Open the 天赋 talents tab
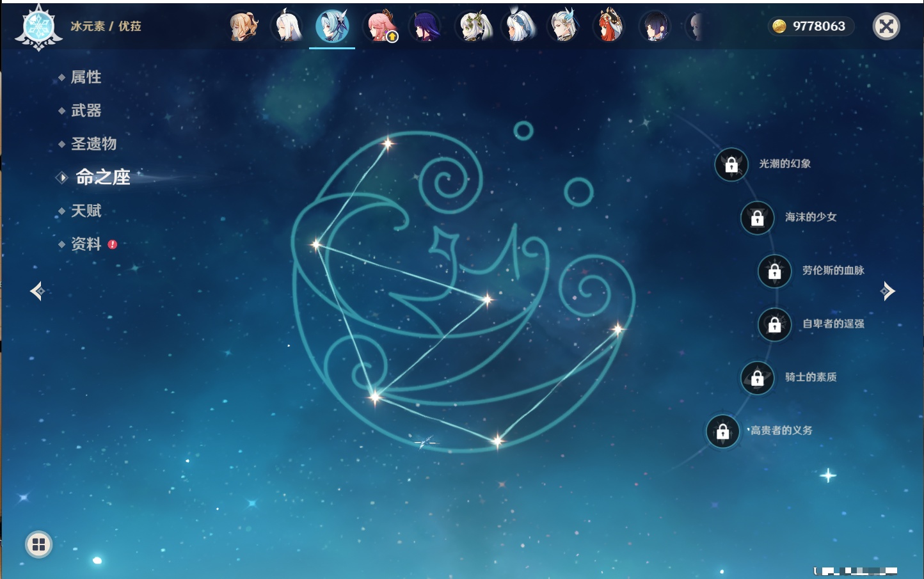Image resolution: width=924 pixels, height=579 pixels. click(x=86, y=210)
